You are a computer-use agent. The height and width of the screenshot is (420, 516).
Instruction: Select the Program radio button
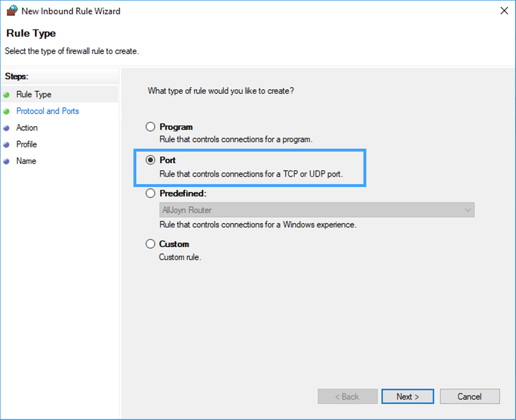click(150, 127)
